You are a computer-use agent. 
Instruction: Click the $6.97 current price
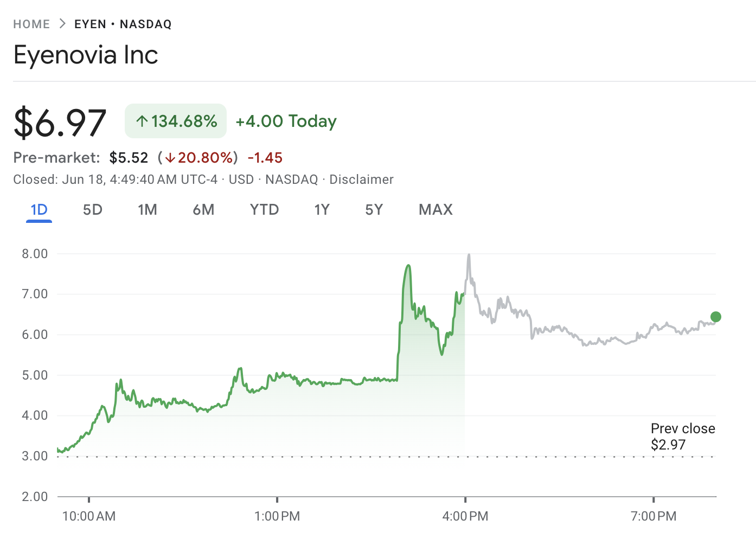[x=60, y=123]
